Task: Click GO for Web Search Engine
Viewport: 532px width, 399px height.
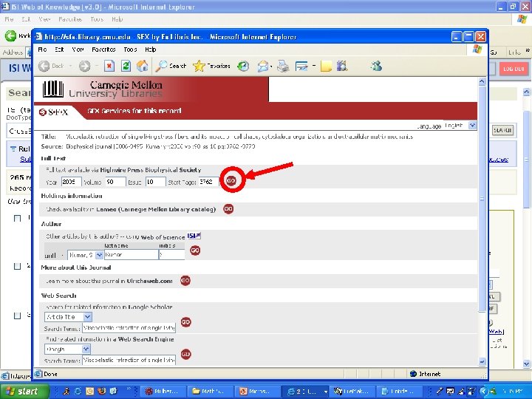Action: point(185,354)
